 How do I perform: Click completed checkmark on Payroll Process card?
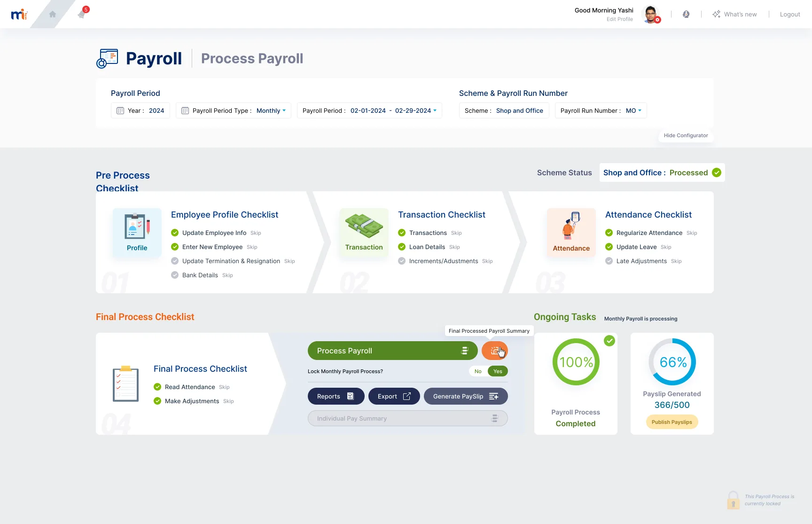609,341
